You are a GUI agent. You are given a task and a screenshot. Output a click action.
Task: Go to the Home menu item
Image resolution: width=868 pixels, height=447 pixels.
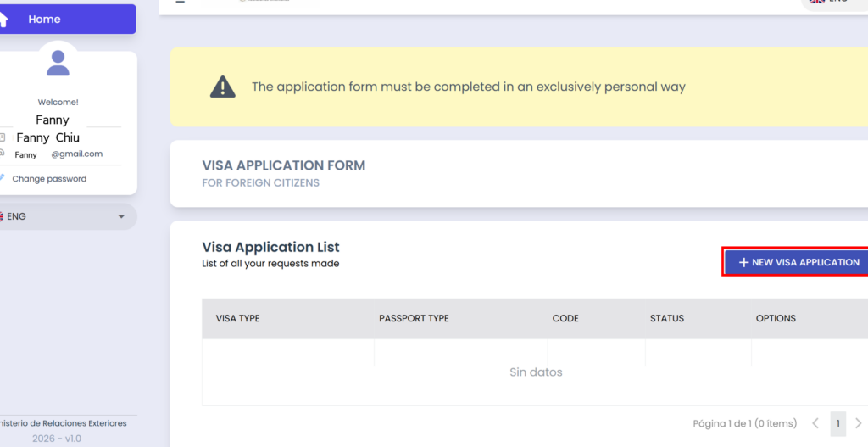coord(44,19)
